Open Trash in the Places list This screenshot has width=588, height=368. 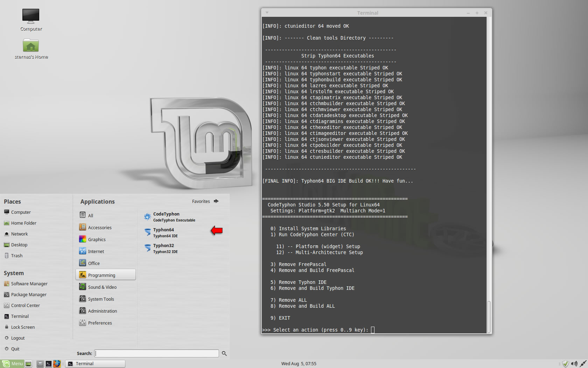pyautogui.click(x=13, y=255)
